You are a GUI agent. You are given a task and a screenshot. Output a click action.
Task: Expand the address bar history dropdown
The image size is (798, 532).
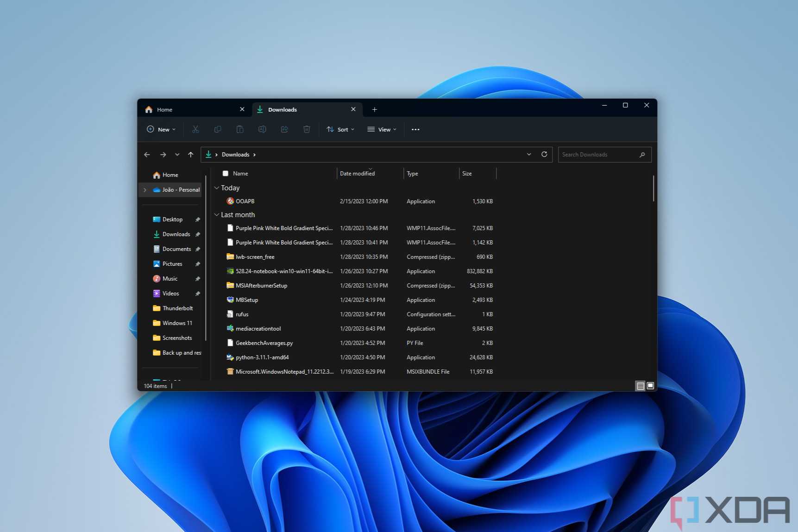tap(529, 154)
